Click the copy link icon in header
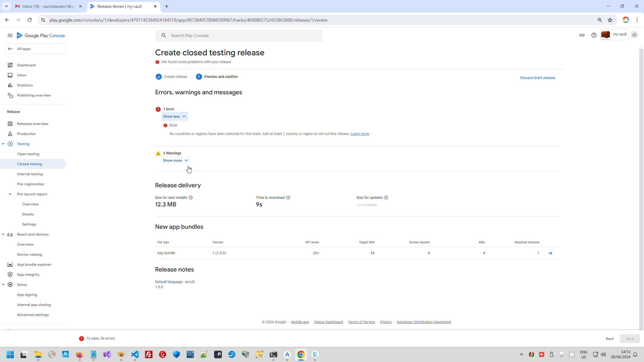The image size is (644, 362). pyautogui.click(x=582, y=35)
